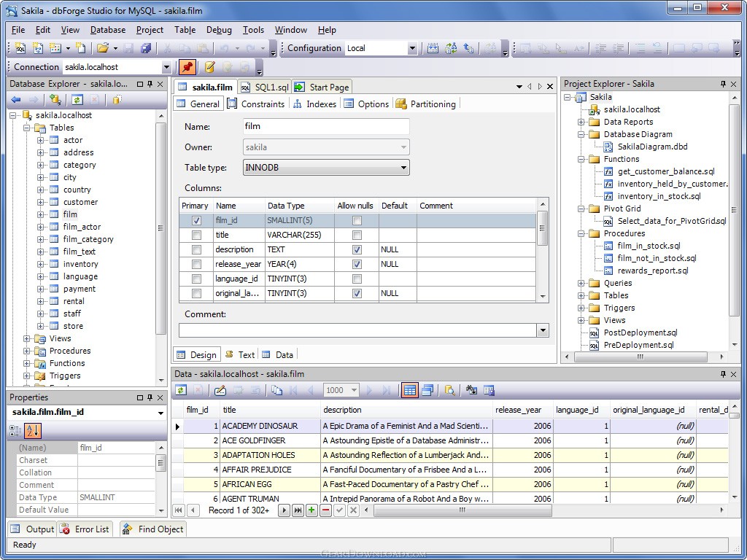747x560 pixels.
Task: Open the Table type INNODB dropdown
Action: 403,168
